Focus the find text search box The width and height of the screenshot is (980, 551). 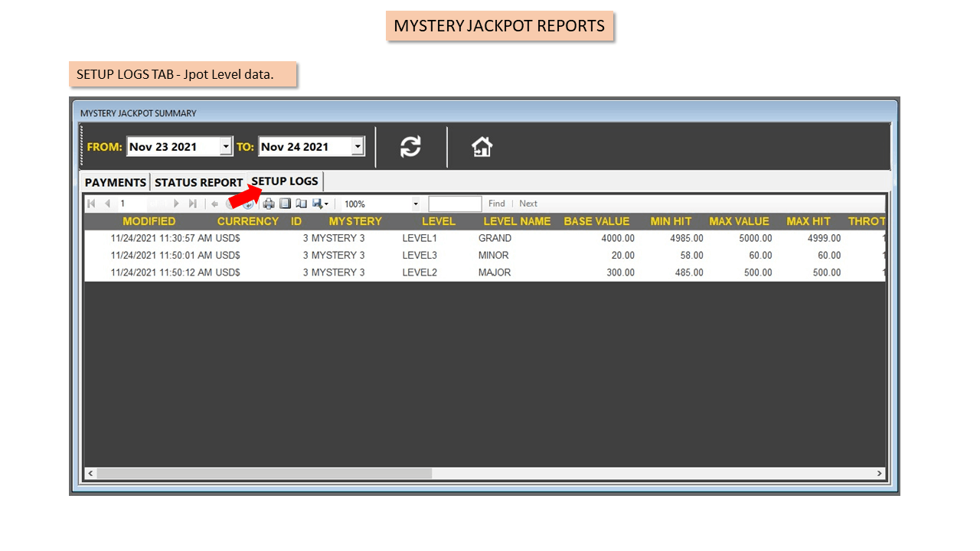click(x=455, y=204)
